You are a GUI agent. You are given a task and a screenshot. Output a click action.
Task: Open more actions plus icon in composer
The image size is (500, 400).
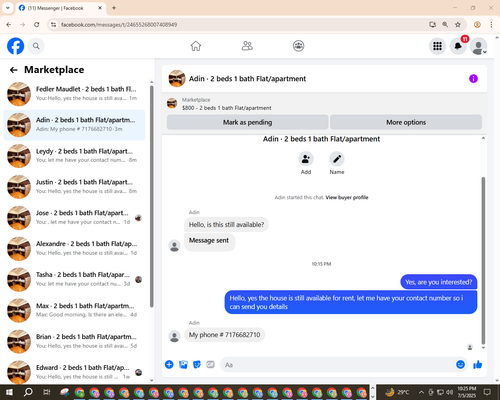pos(169,364)
